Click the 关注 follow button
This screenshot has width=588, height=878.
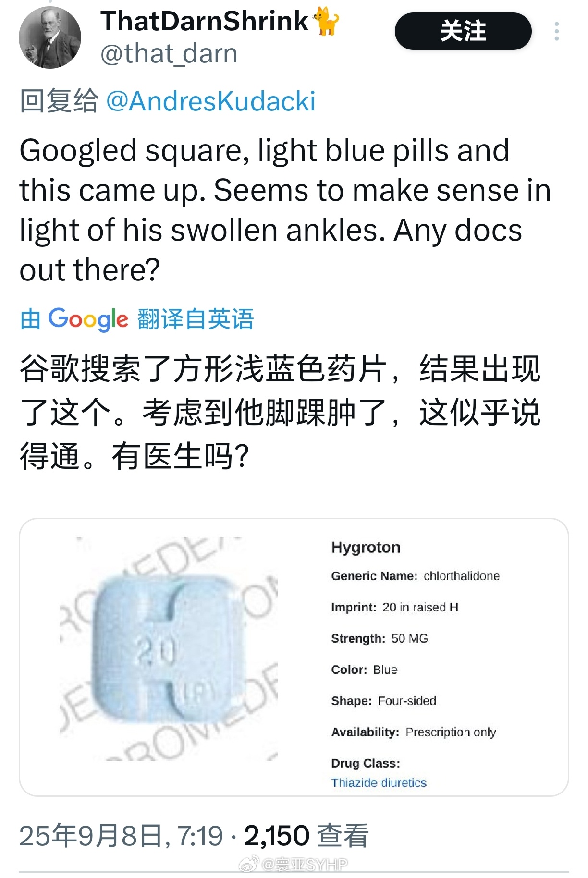(x=463, y=31)
